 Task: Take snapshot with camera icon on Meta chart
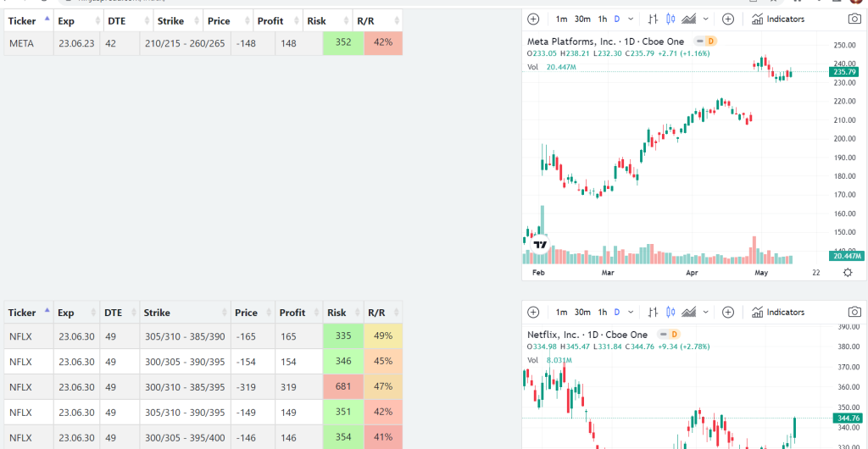click(854, 19)
